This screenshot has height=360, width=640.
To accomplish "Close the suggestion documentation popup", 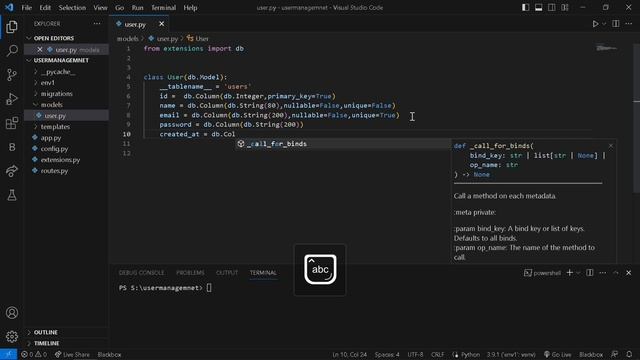I will pyautogui.click(x=611, y=146).
